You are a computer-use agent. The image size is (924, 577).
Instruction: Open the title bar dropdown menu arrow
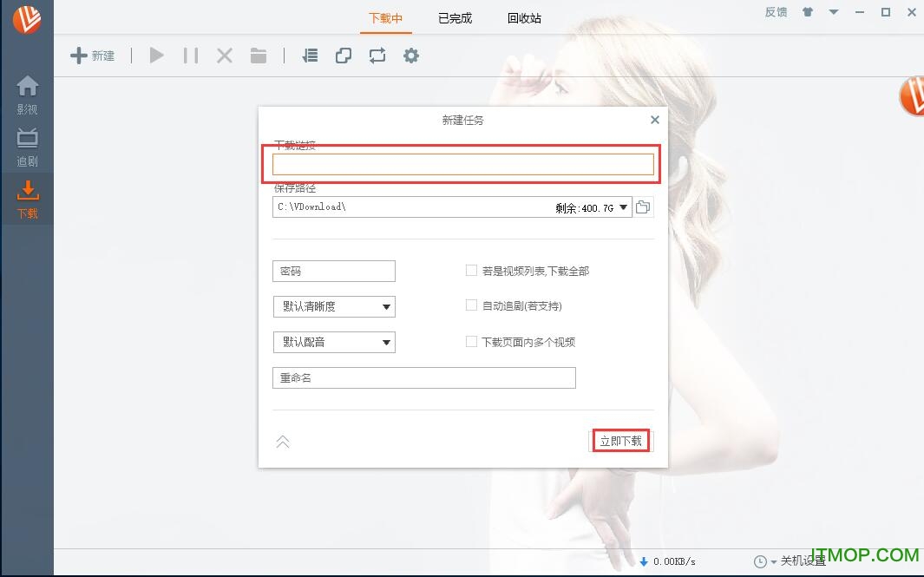(833, 12)
